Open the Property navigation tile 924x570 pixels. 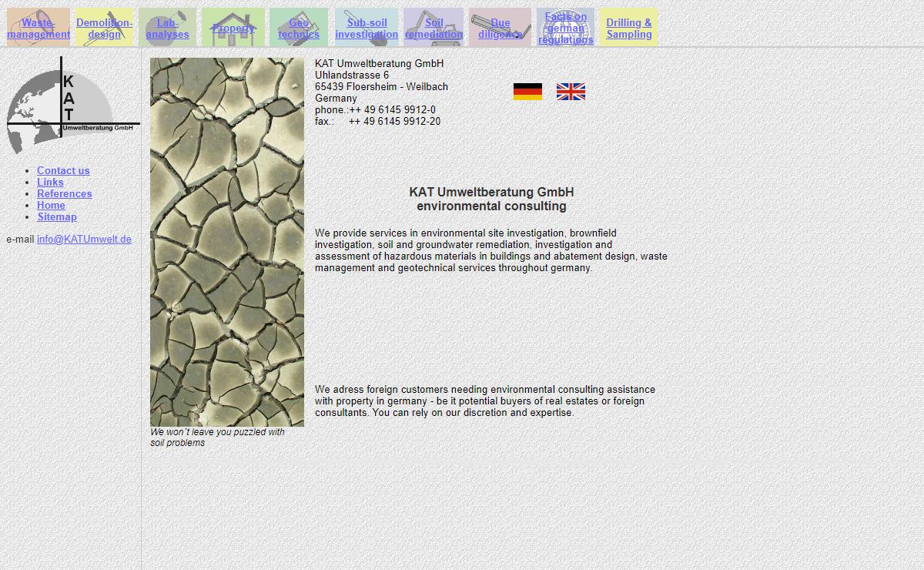click(x=233, y=28)
